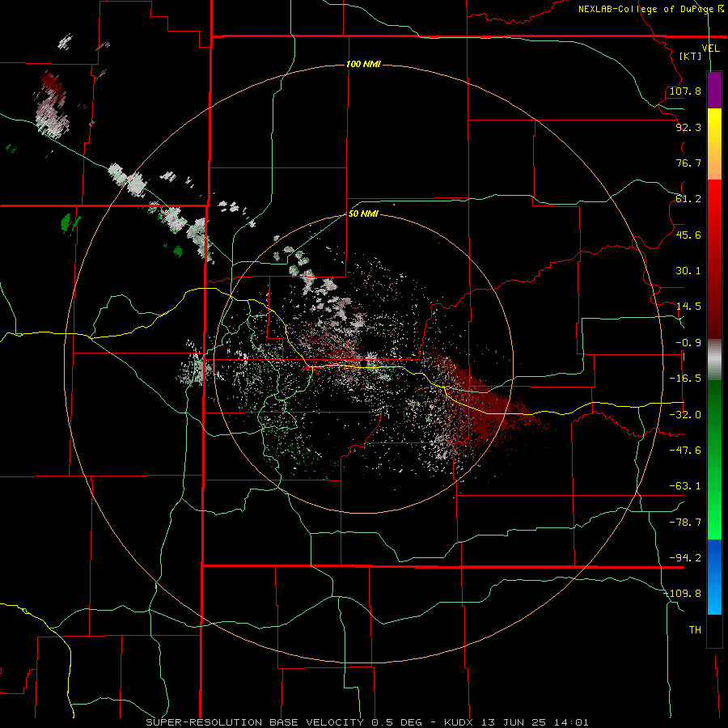Click the [KT] units label
This screenshot has height=728, width=728.
coord(691,56)
